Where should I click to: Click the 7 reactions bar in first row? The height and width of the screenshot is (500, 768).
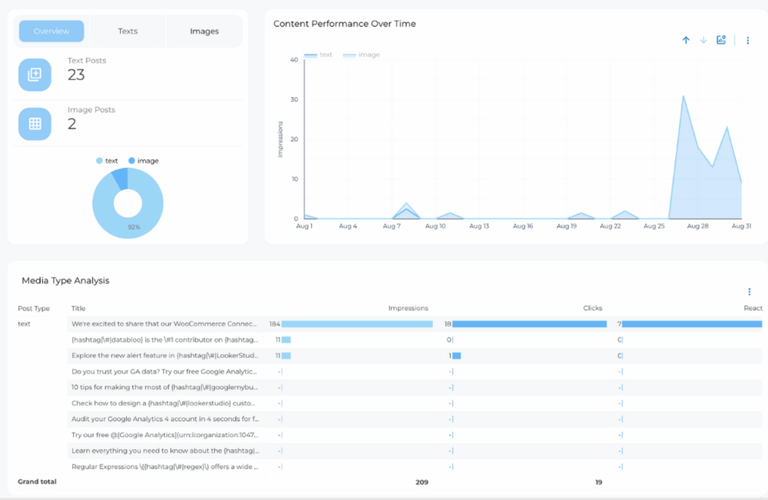(x=692, y=324)
